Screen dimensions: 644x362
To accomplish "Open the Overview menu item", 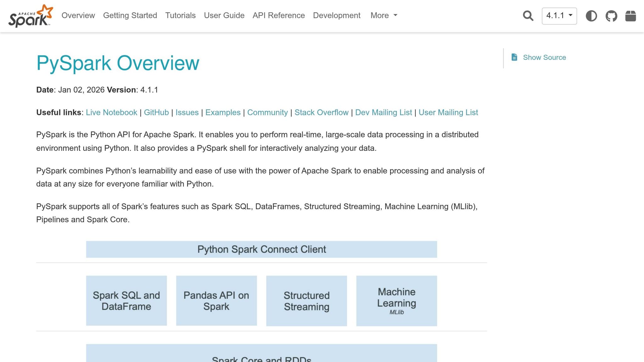I will tap(78, 15).
